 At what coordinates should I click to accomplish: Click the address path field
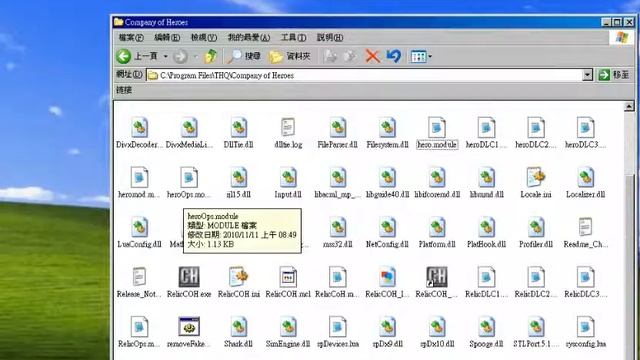364,75
